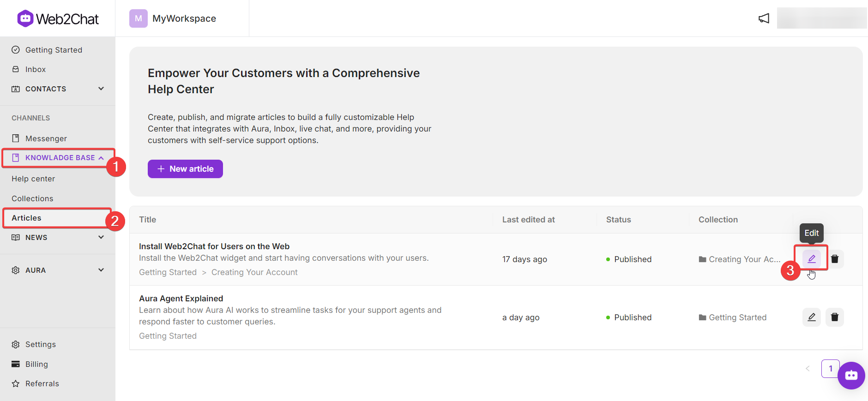
Task: Open the MyWorkspace avatar badge
Action: click(x=138, y=18)
